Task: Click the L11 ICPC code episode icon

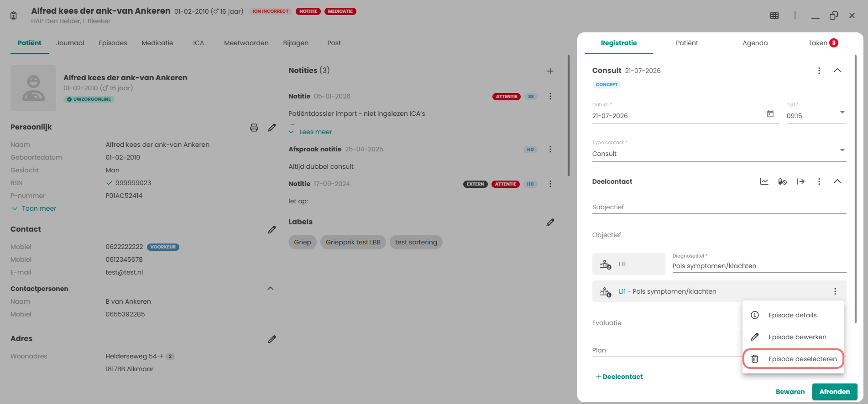Action: pos(606,264)
